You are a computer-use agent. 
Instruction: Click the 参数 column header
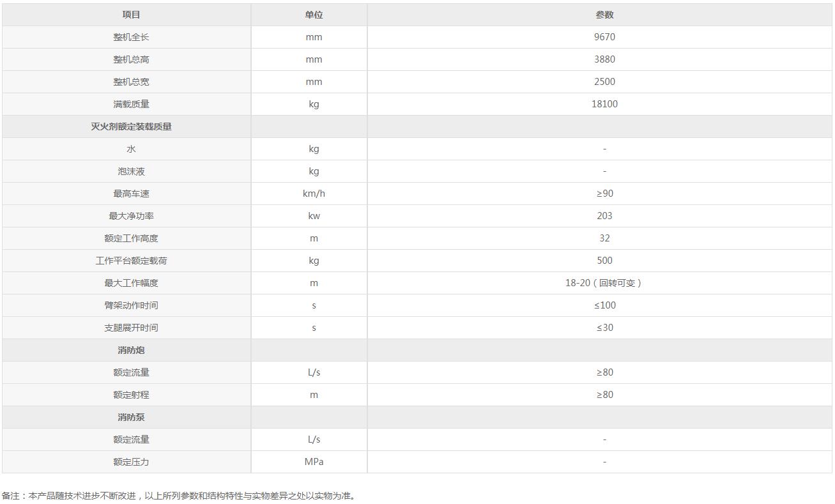pos(604,15)
